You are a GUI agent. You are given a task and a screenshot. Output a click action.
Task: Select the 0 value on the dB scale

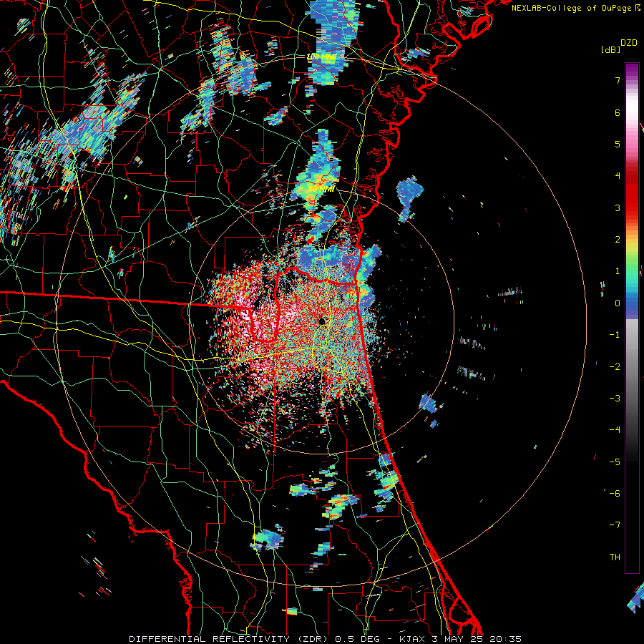tap(618, 303)
